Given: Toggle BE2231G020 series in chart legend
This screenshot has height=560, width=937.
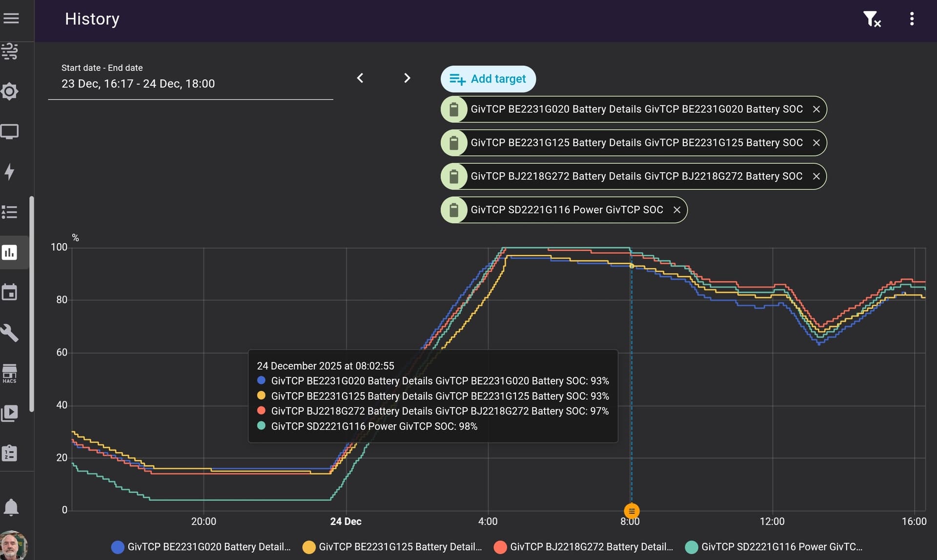Looking at the screenshot, I should 201,547.
